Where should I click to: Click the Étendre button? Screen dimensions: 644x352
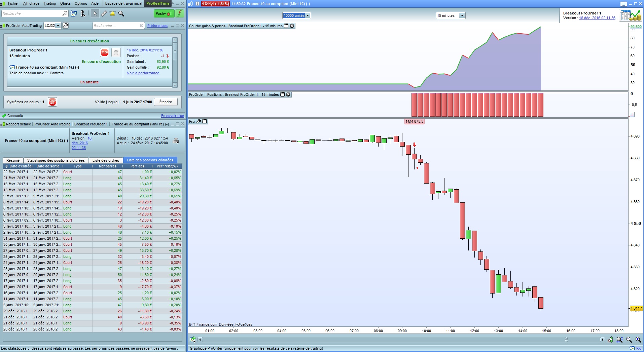166,102
